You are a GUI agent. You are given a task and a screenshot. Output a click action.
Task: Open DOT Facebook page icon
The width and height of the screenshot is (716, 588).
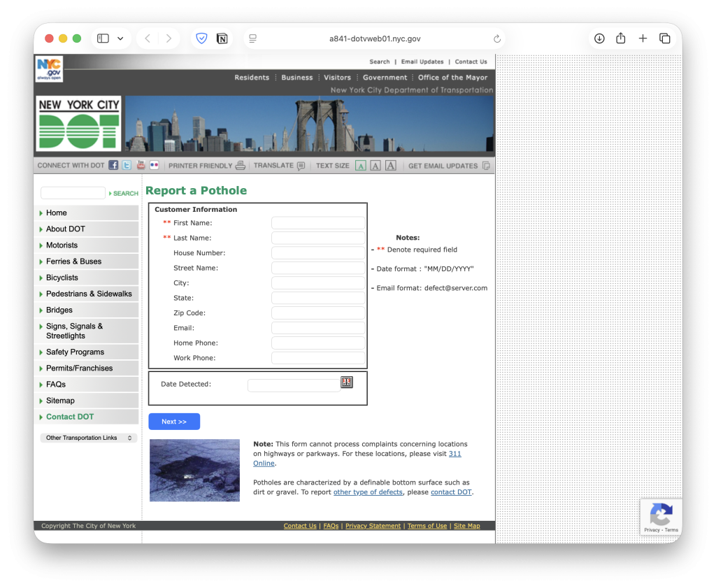(113, 166)
